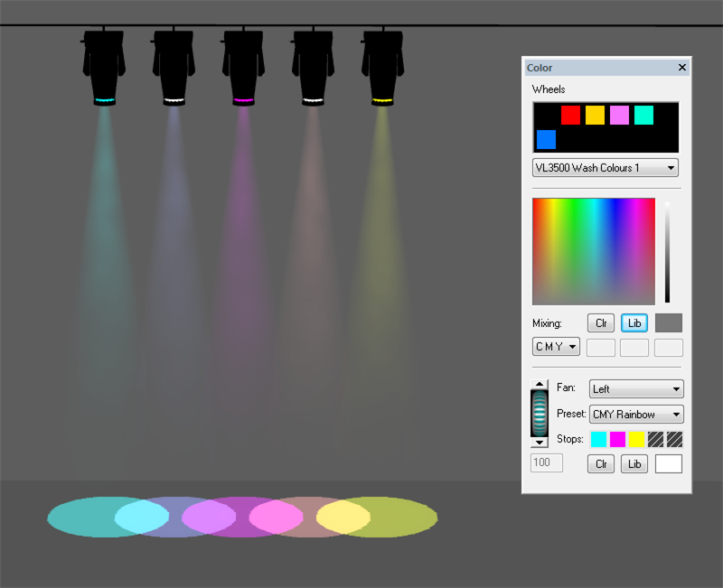The width and height of the screenshot is (723, 588).
Task: Click the Mixing Clr button
Action: click(601, 323)
